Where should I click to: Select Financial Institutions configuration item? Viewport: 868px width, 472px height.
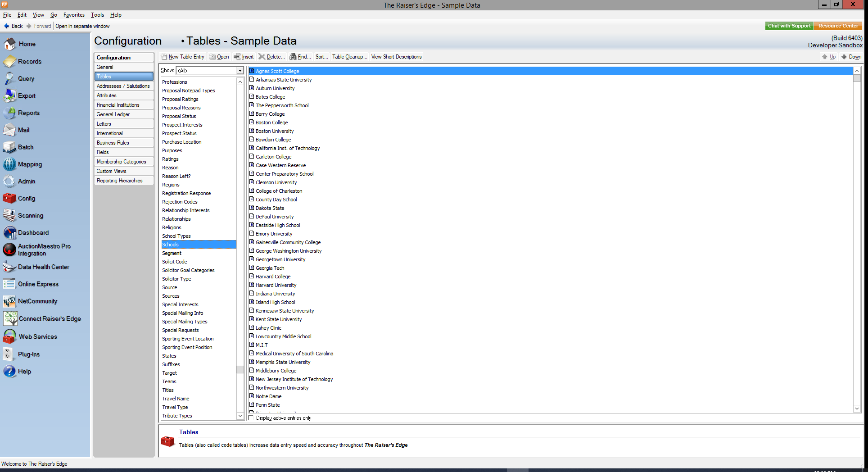(x=124, y=105)
